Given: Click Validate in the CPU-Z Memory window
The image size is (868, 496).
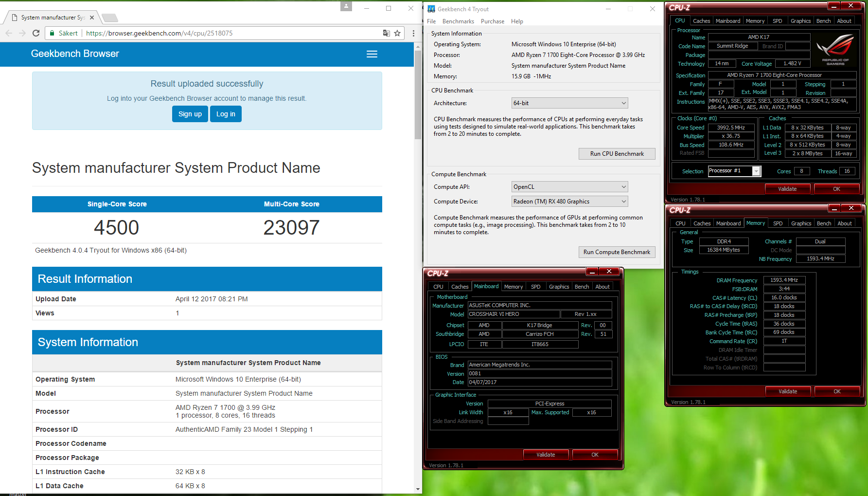Looking at the screenshot, I should [x=788, y=391].
